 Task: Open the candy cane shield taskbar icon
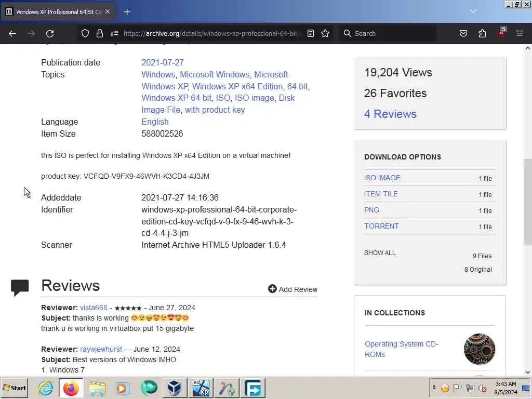point(227,388)
